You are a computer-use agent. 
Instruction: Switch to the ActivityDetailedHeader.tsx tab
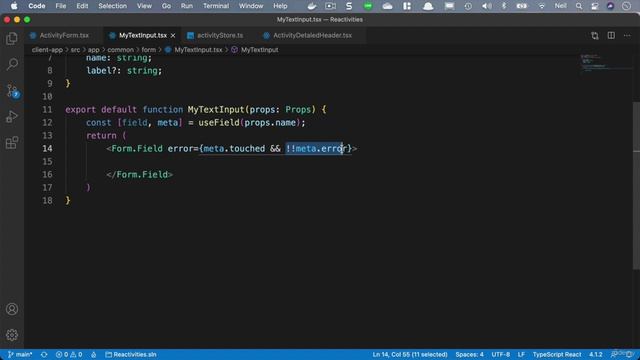(312, 36)
